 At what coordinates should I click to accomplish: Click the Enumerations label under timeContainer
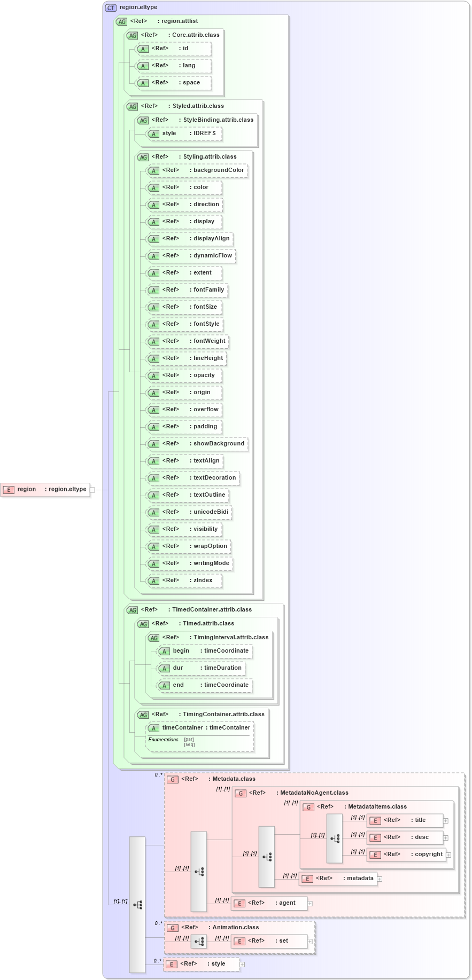point(164,740)
